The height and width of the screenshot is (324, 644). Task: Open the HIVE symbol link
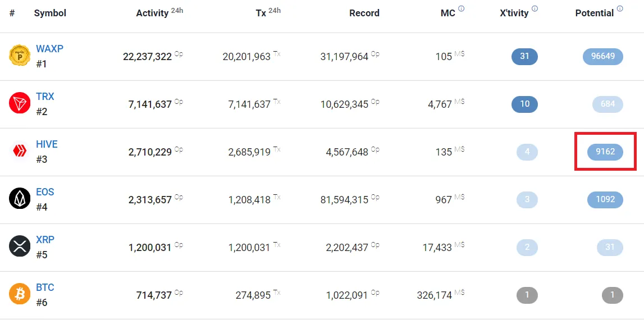(x=47, y=144)
